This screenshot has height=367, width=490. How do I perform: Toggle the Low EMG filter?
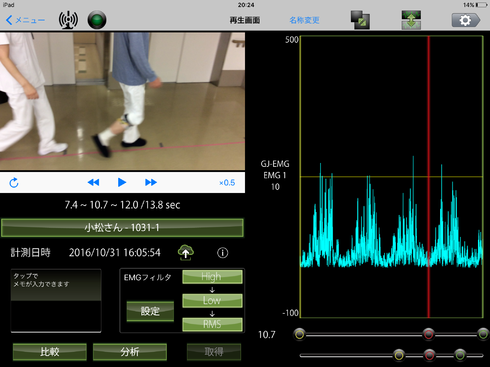pos(212,300)
